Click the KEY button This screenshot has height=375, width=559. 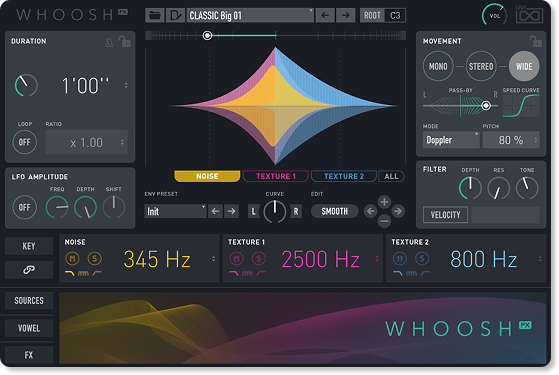pos(29,246)
